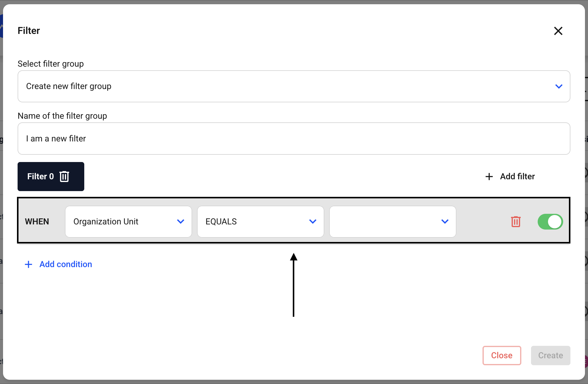Click the plus icon beside Add condition
588x384 pixels.
coord(28,264)
